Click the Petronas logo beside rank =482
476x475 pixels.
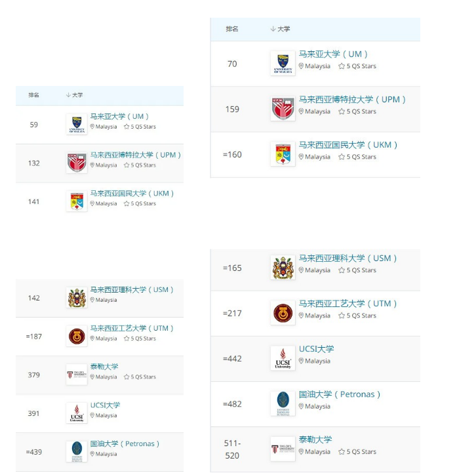pyautogui.click(x=283, y=403)
